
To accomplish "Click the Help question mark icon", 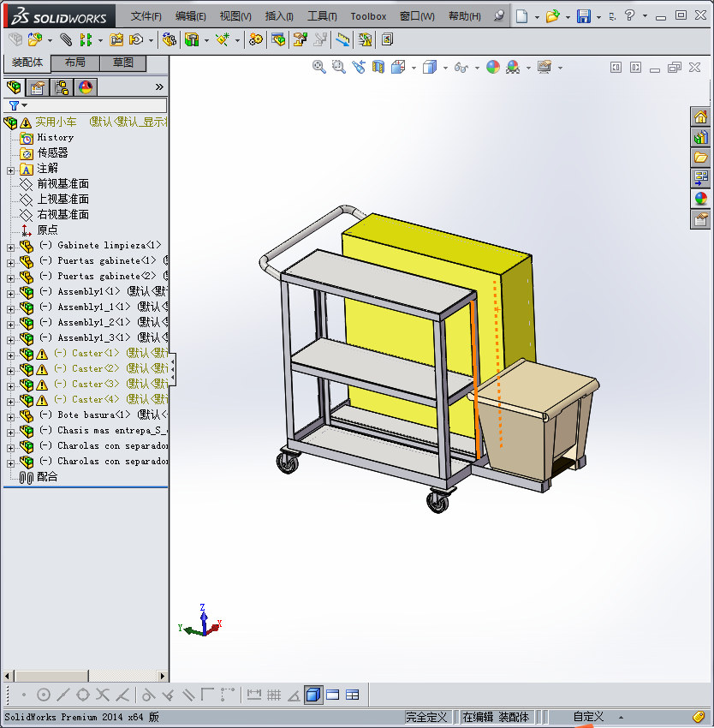I will 629,15.
